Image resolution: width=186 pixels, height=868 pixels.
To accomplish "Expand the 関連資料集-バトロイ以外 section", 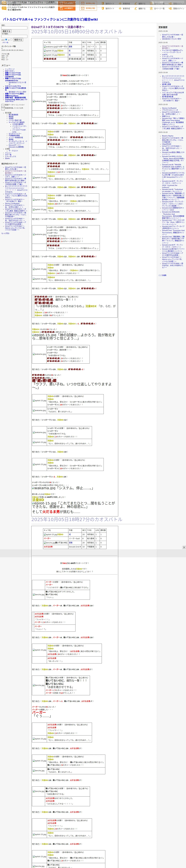I will tap(3, 109).
